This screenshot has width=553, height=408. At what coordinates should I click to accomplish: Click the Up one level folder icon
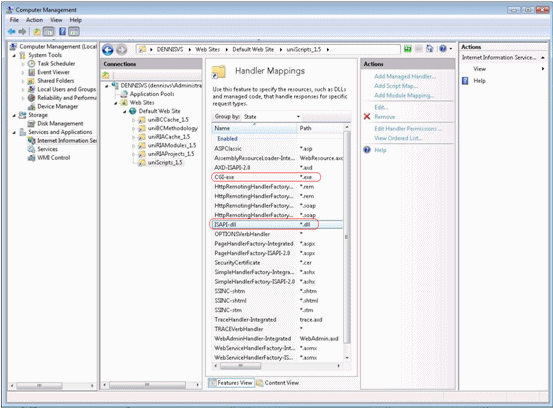[x=37, y=32]
